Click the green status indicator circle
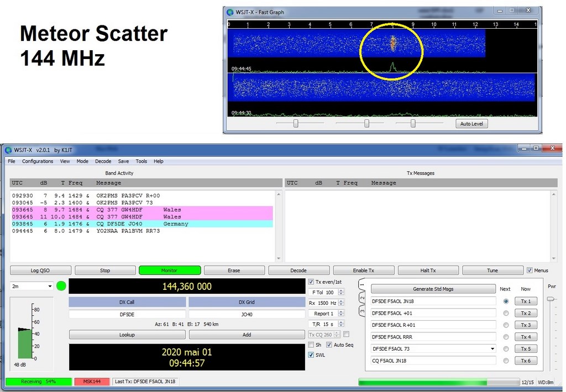Image resolution: width=566 pixels, height=392 pixels. coord(61,286)
